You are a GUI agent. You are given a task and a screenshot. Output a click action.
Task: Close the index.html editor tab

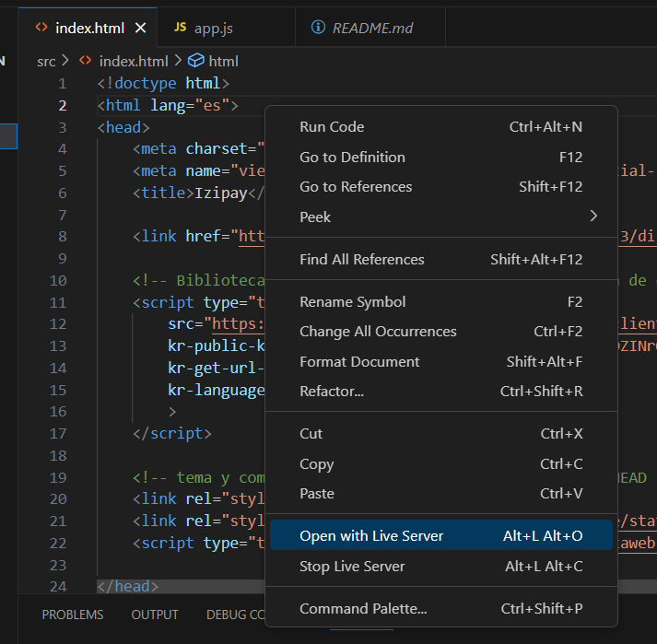(141, 28)
